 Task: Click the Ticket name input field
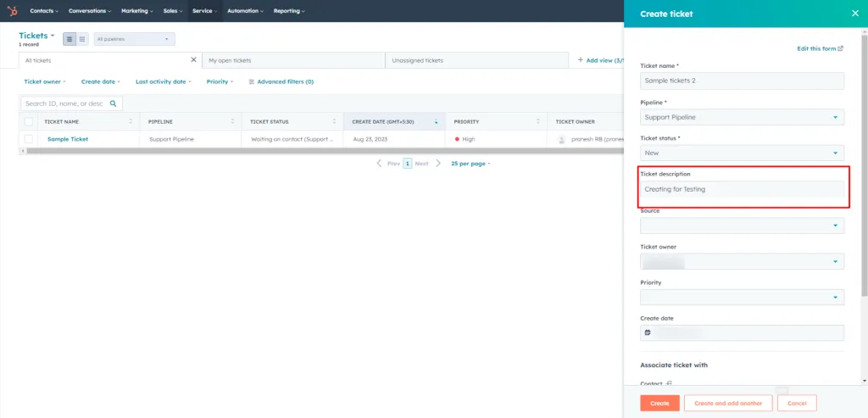742,81
